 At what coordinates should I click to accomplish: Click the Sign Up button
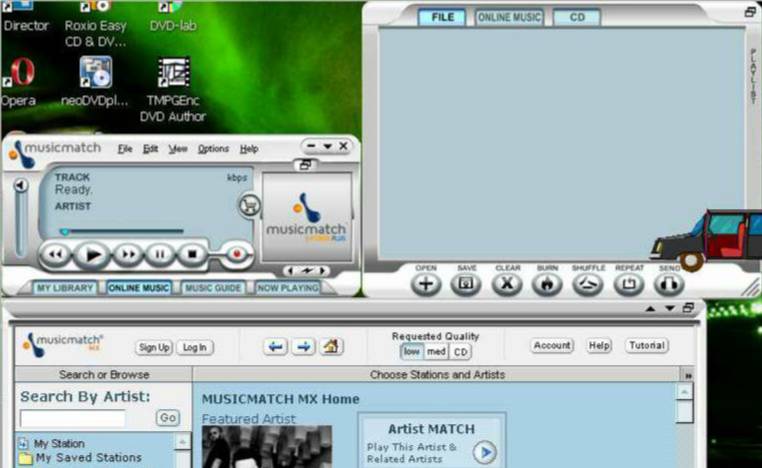154,347
